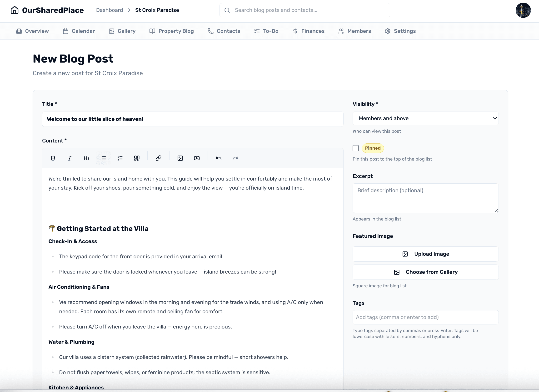The width and height of the screenshot is (539, 392).
Task: Switch to a numbered list
Action: coord(120,158)
